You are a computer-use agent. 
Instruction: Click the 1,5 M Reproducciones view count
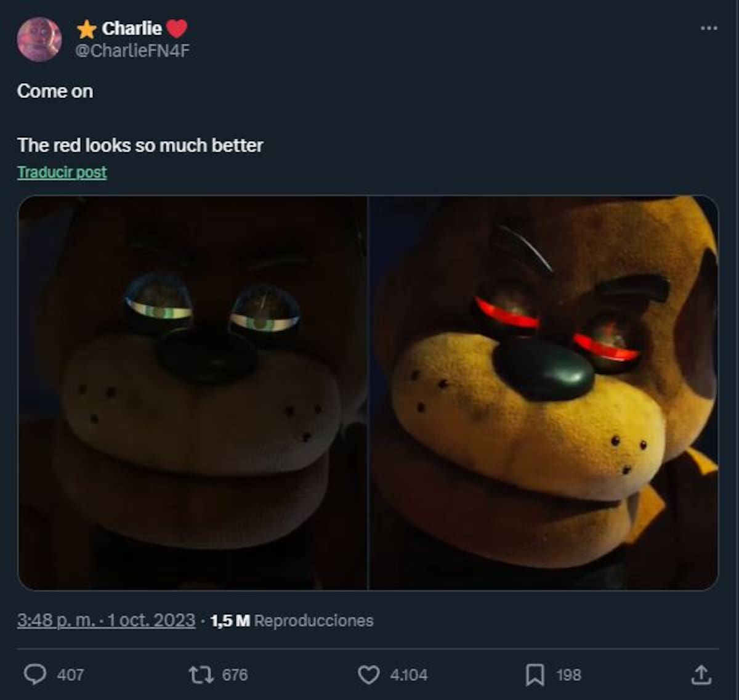tap(292, 621)
